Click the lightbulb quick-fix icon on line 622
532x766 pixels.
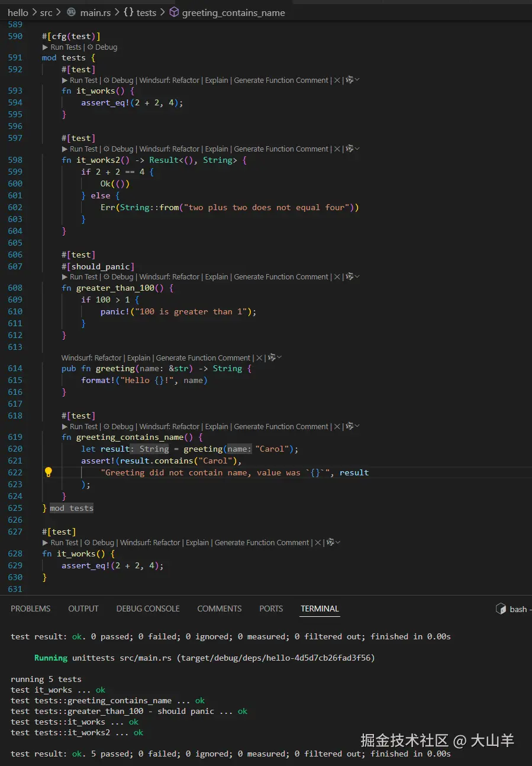[49, 472]
